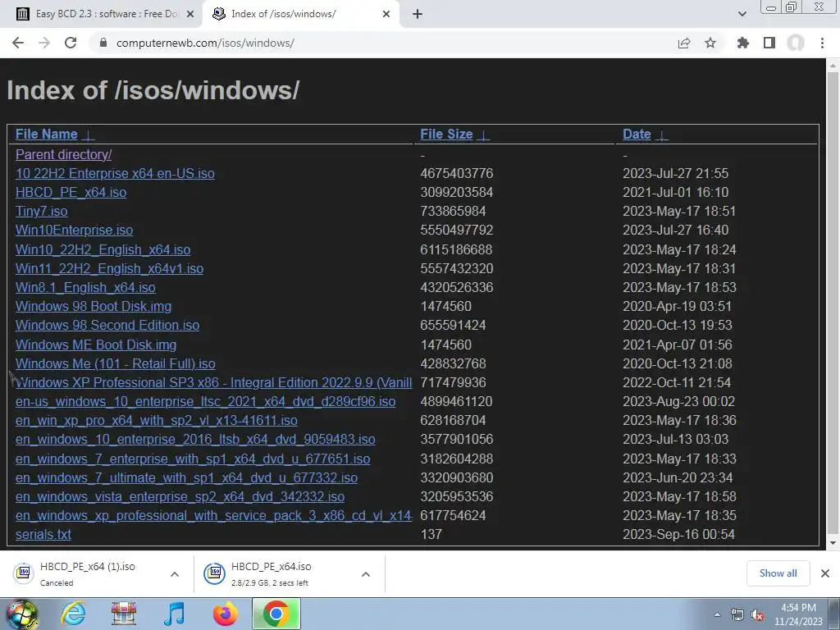Download Win11_22H2_English_x64v1.iso

pos(109,268)
